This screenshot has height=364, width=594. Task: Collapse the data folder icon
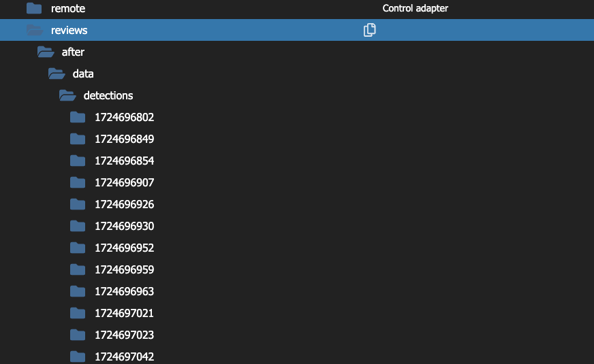(x=57, y=73)
